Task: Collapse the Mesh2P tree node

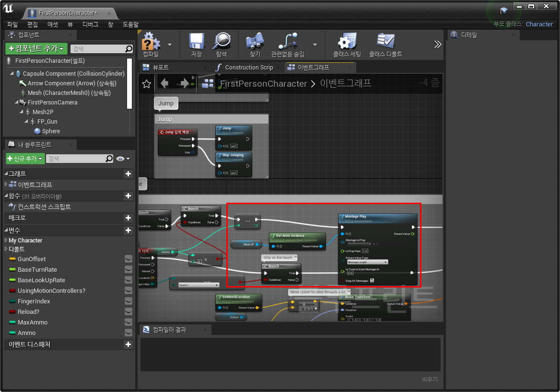Action: [x=22, y=112]
